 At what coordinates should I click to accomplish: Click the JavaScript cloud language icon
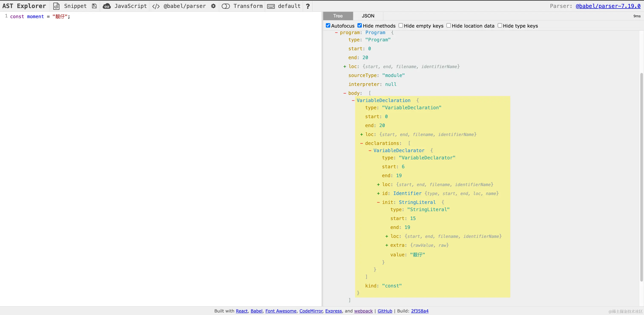tap(107, 6)
